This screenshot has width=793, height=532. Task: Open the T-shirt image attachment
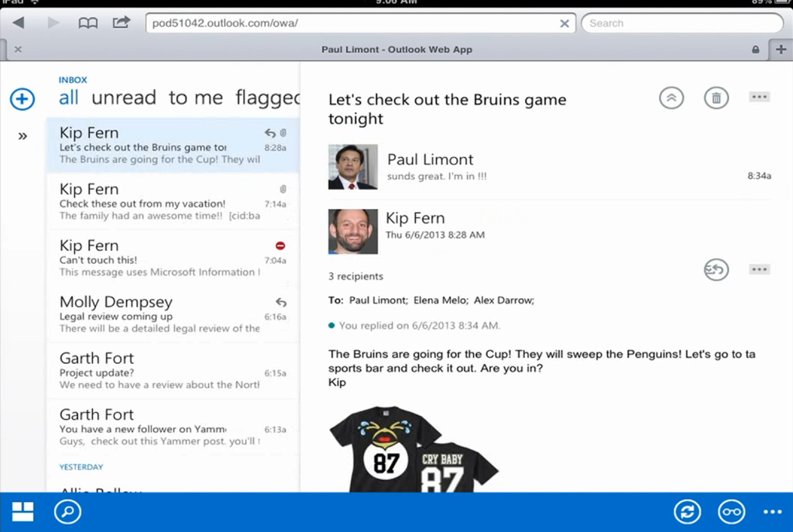(x=414, y=449)
